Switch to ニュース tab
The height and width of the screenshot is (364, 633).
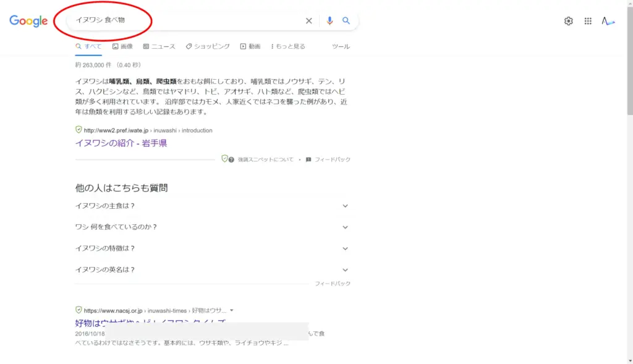[x=159, y=46]
